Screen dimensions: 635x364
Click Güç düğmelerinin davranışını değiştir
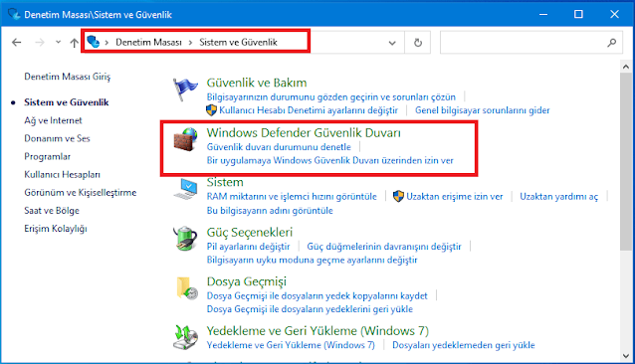point(384,247)
